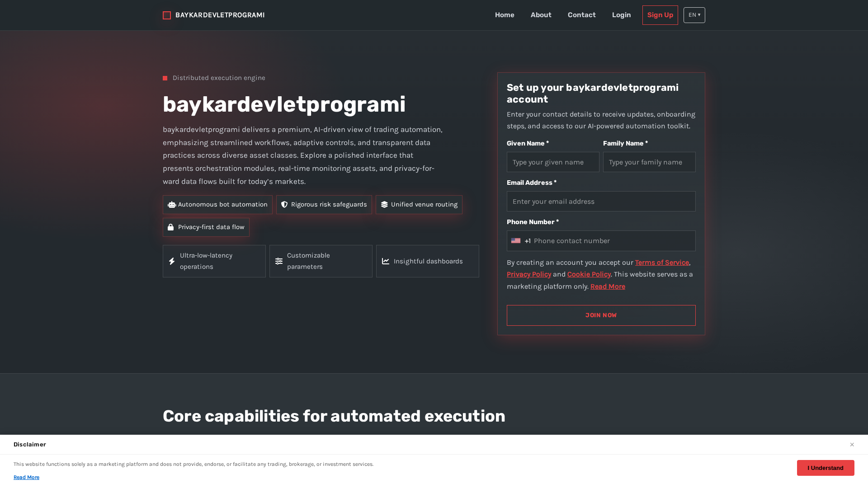Click the lock icon on Privacy-first data flow
The height and width of the screenshot is (488, 868).
(171, 227)
